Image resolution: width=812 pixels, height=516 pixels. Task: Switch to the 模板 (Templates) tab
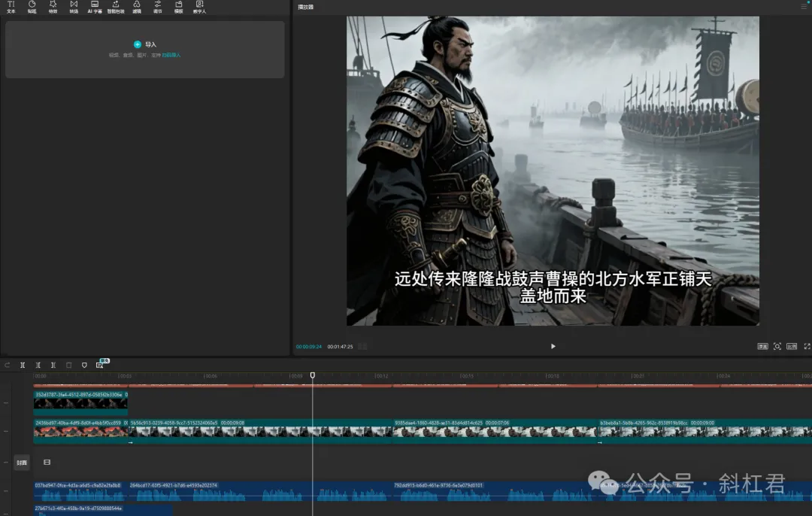[178, 7]
